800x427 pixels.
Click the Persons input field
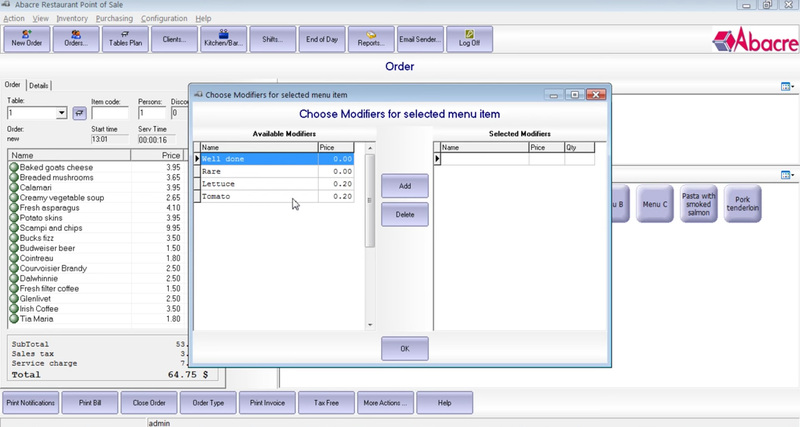(x=152, y=113)
